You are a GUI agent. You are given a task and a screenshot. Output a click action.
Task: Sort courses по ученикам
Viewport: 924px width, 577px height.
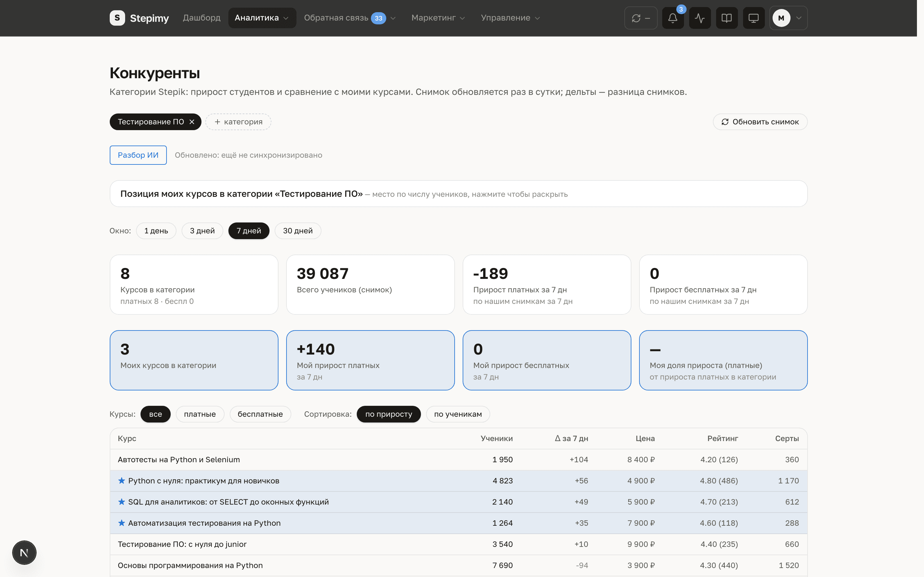[x=458, y=414]
